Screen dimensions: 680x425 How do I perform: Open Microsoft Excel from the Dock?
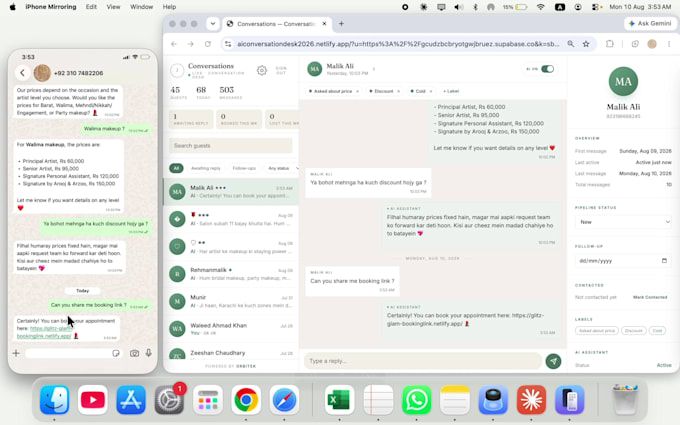pos(340,399)
